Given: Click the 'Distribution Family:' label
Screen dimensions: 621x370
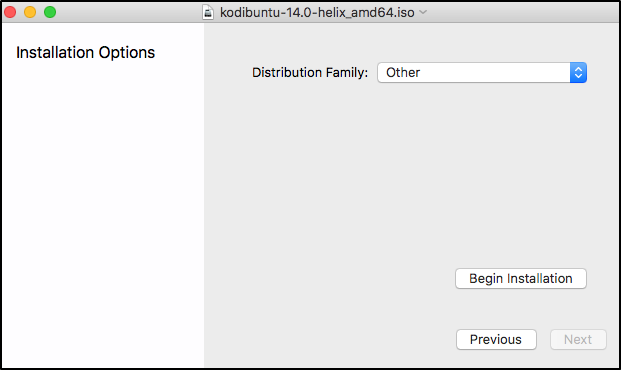Looking at the screenshot, I should 310,72.
